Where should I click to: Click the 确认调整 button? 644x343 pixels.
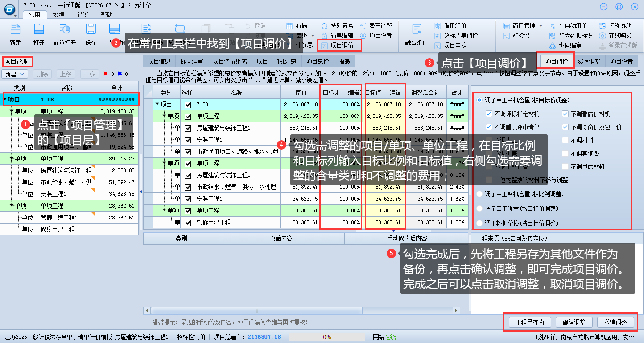574,322
